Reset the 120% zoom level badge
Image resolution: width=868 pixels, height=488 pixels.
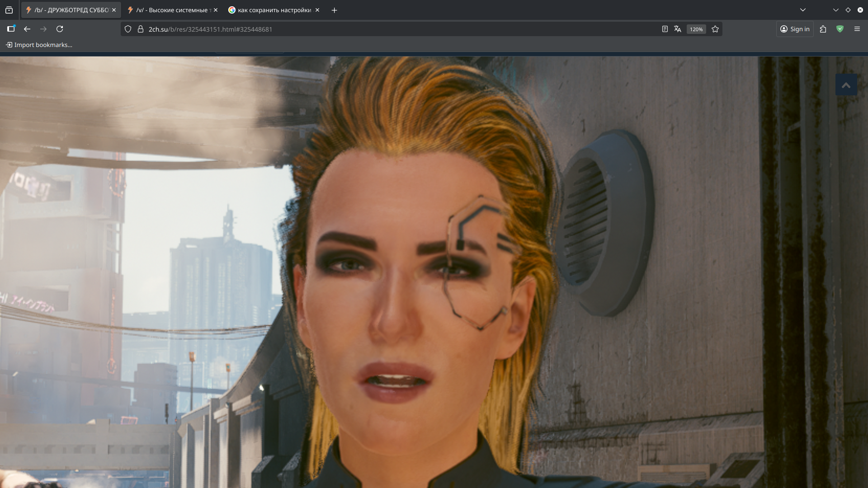[x=696, y=29]
